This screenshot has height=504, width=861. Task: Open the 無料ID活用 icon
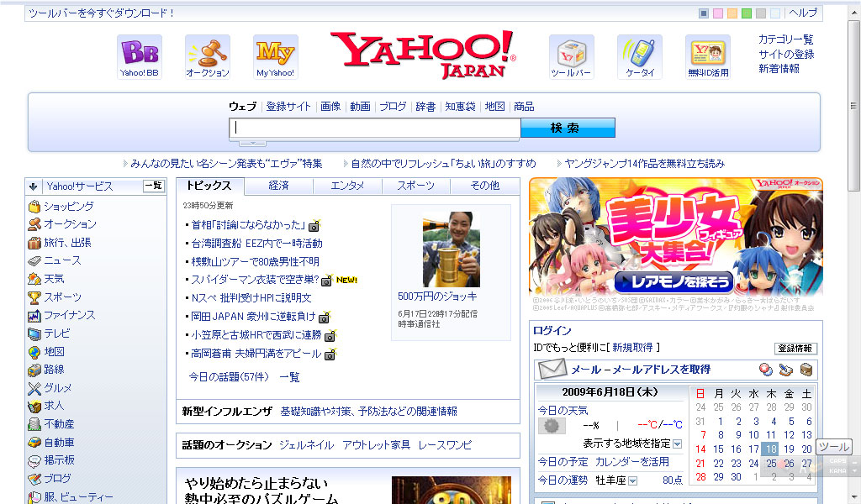(708, 57)
